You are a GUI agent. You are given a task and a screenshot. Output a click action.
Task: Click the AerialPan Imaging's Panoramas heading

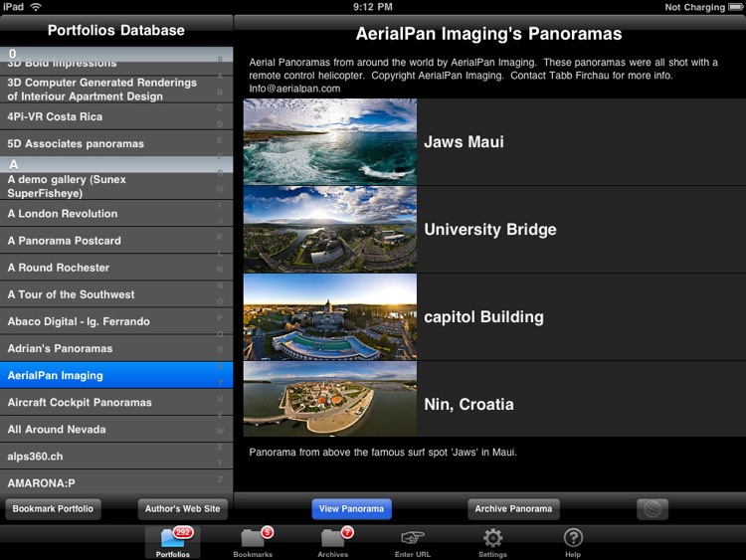pyautogui.click(x=488, y=34)
